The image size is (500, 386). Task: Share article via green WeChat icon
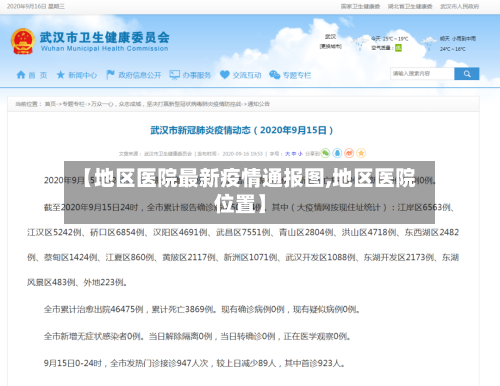325,153
